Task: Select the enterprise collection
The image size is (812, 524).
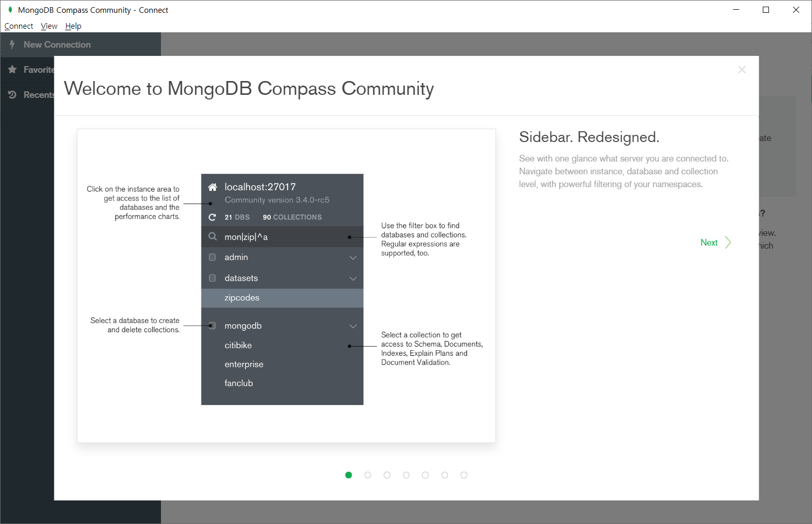Action: (x=244, y=364)
